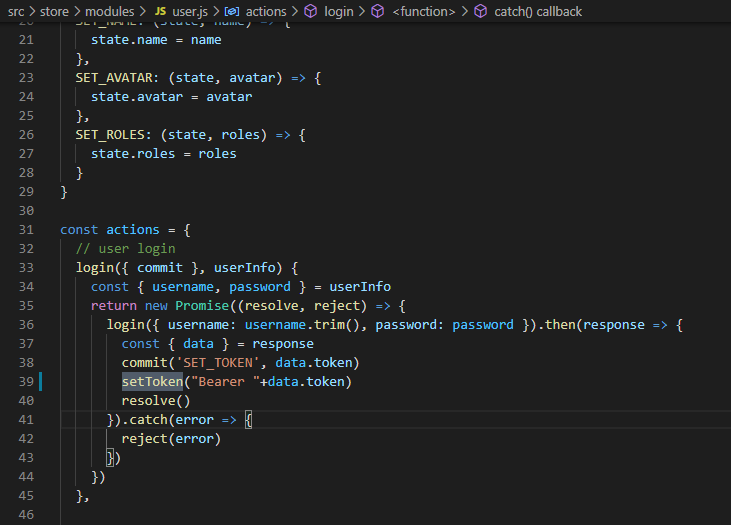Select the 'user.js' breadcrumb file
The height and width of the screenshot is (525, 731).
(190, 11)
